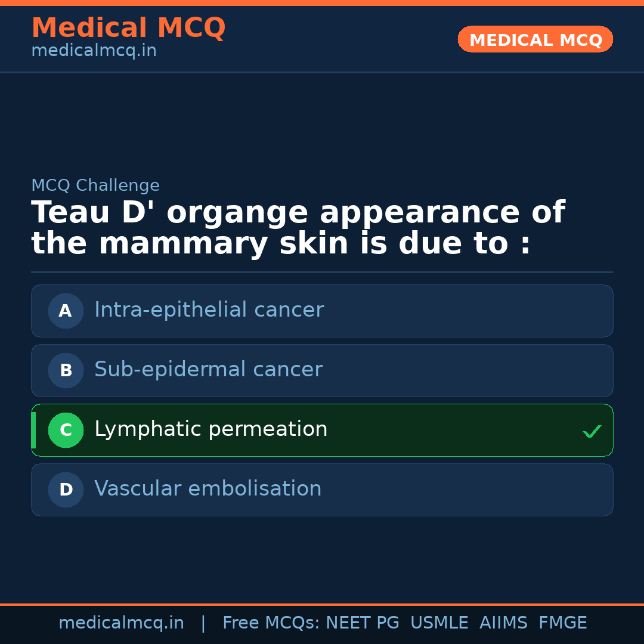This screenshot has height=644, width=644.
Task: Click the circular D badge icon
Action: 66,490
